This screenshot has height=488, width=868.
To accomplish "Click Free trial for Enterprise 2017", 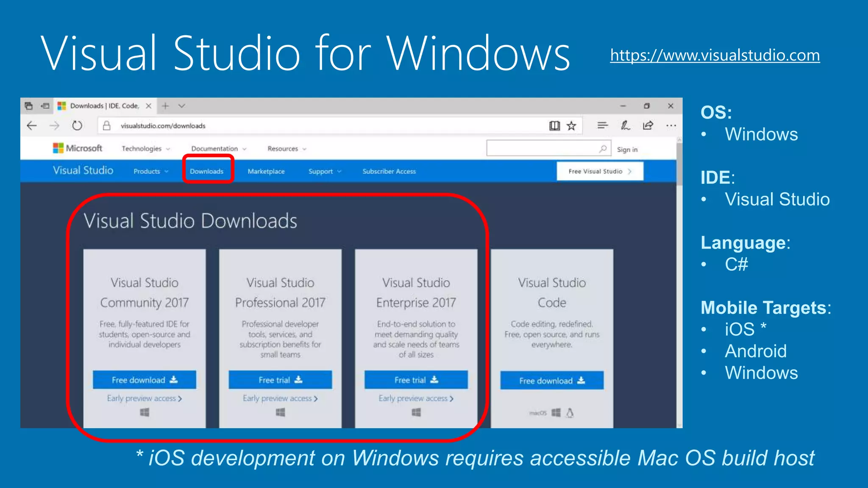I will pyautogui.click(x=416, y=380).
